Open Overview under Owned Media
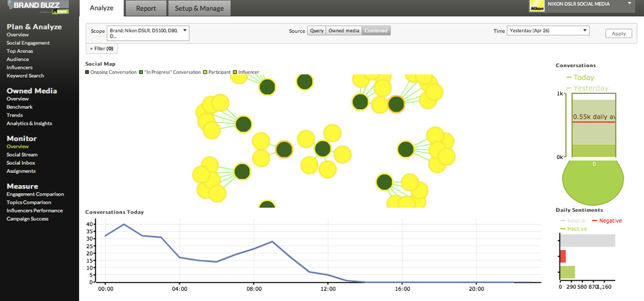Screen dimensions: 644x301 17,99
